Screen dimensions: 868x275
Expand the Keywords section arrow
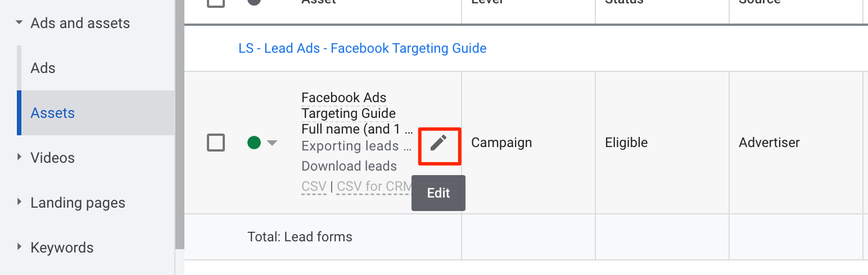tap(20, 247)
